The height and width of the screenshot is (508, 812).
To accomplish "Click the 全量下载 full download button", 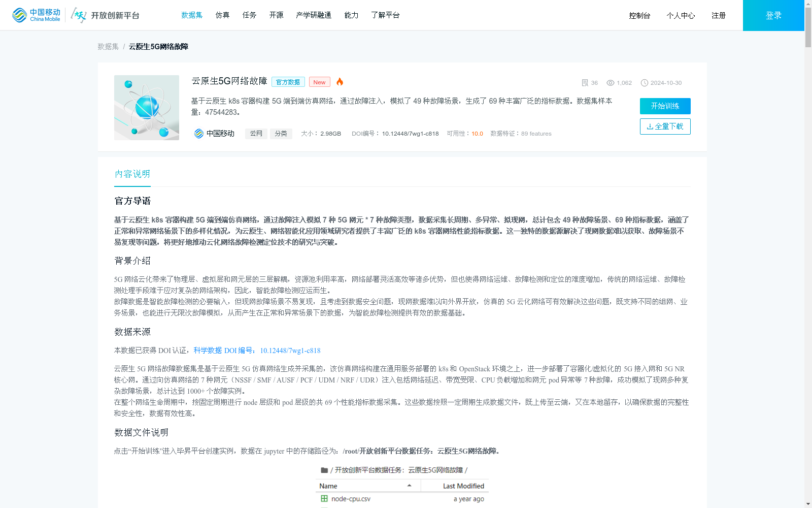I will click(x=665, y=126).
